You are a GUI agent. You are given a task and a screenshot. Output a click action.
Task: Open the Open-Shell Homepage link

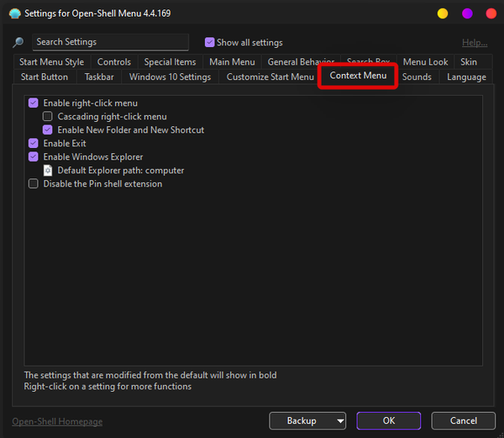point(57,421)
